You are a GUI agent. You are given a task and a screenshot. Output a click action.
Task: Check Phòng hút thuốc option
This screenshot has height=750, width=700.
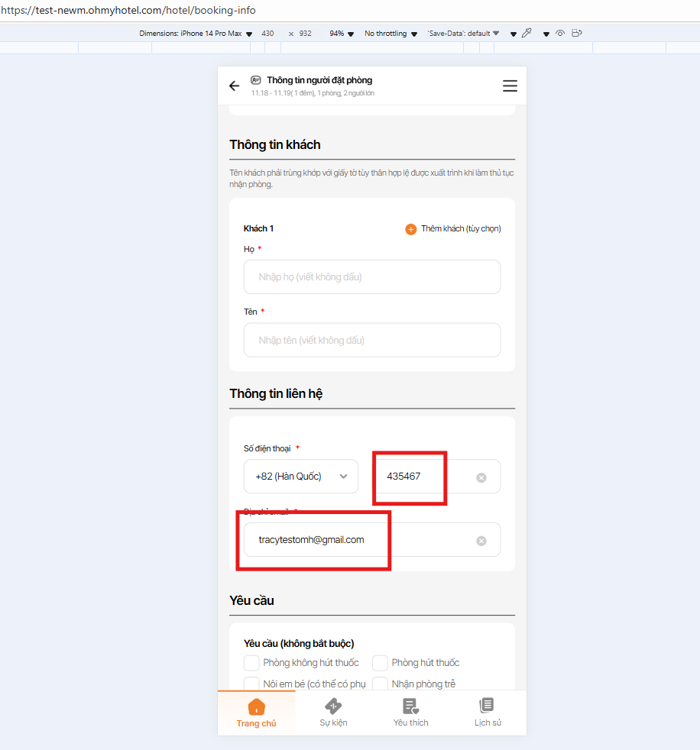pos(380,663)
